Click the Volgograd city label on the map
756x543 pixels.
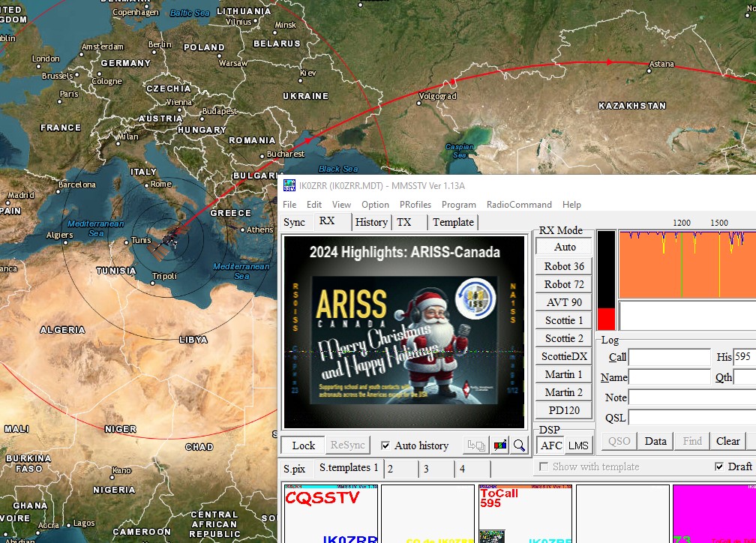tap(437, 96)
